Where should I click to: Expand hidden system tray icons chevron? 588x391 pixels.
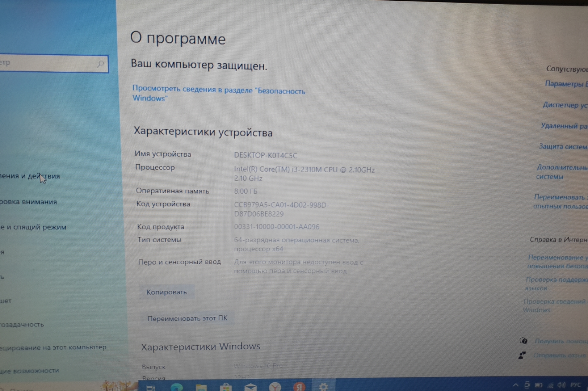click(x=515, y=385)
